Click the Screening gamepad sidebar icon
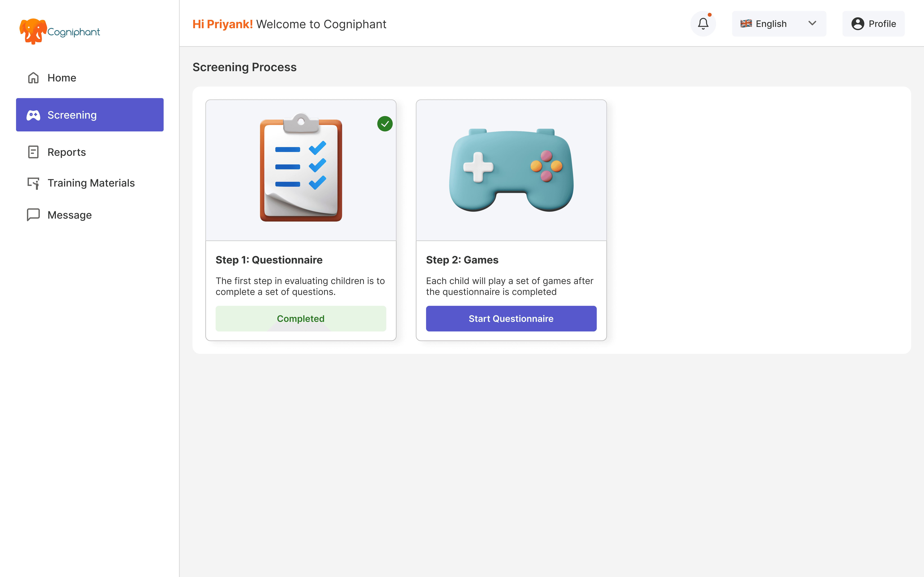The image size is (924, 577). (x=33, y=115)
